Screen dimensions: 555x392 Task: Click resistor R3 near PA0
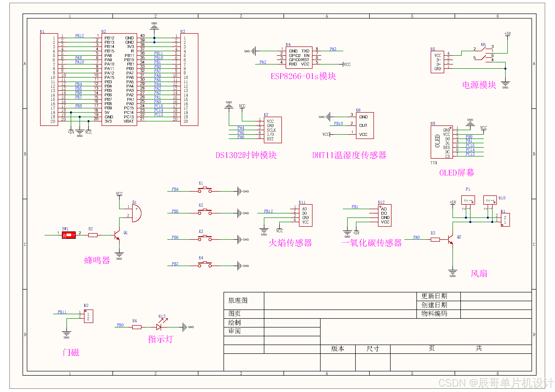(435, 240)
